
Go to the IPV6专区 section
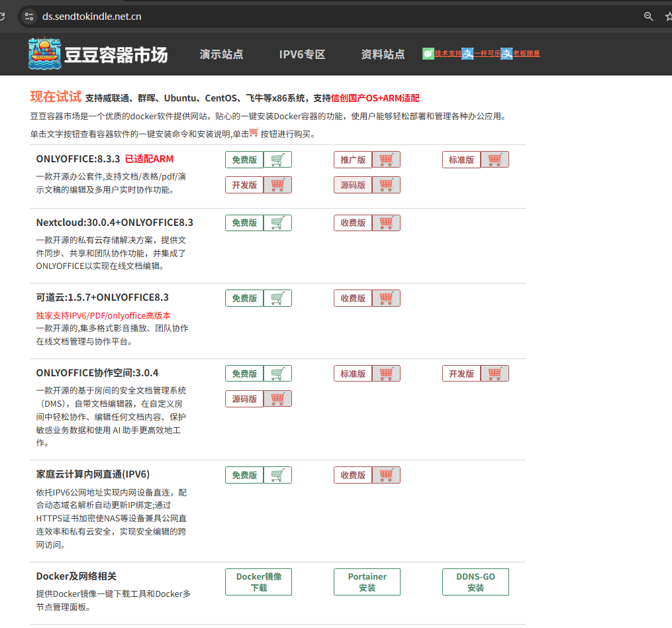pyautogui.click(x=302, y=54)
